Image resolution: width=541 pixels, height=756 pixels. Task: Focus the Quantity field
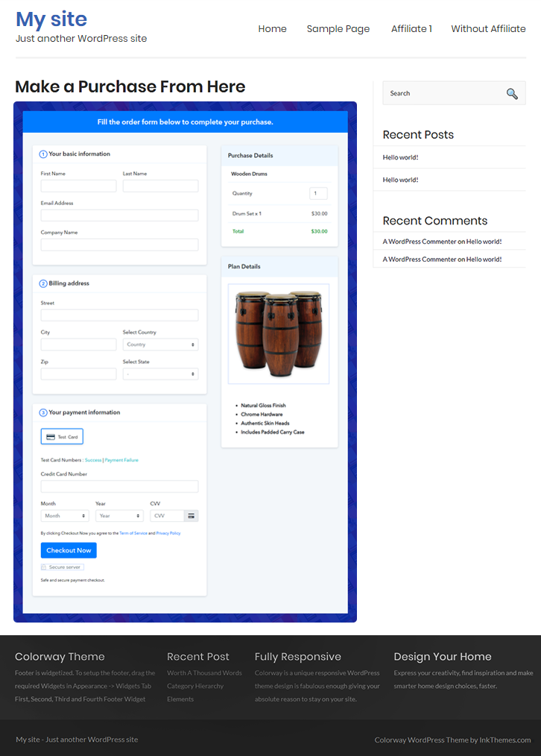[318, 193]
